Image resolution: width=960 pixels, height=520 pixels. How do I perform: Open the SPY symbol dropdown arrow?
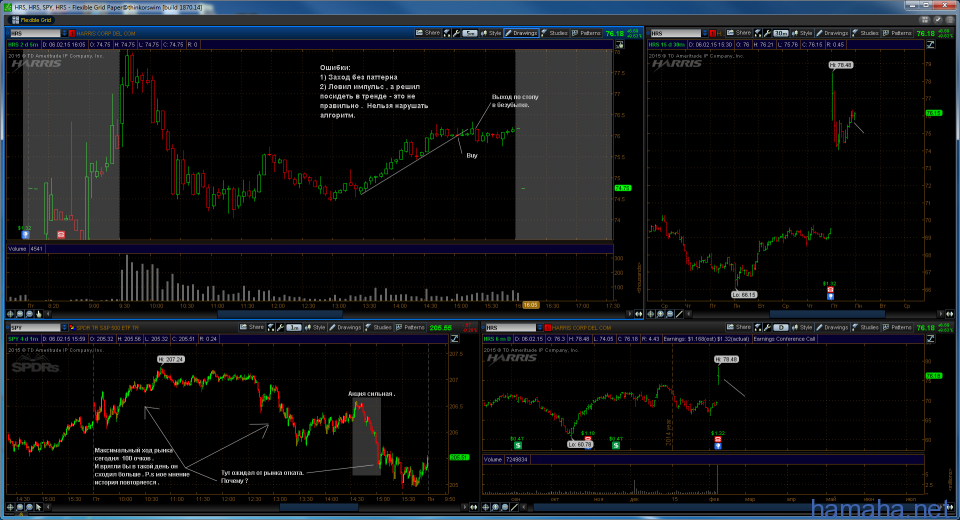coord(64,328)
